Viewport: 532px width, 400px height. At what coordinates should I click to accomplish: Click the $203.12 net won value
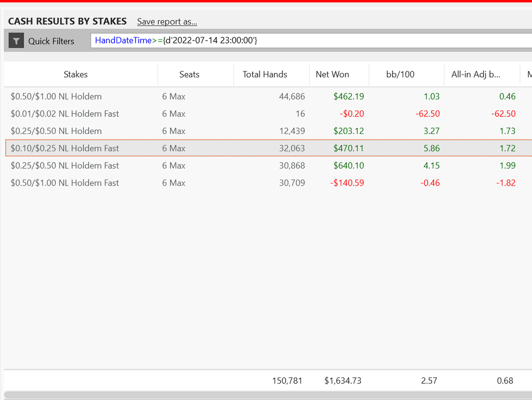[349, 131]
